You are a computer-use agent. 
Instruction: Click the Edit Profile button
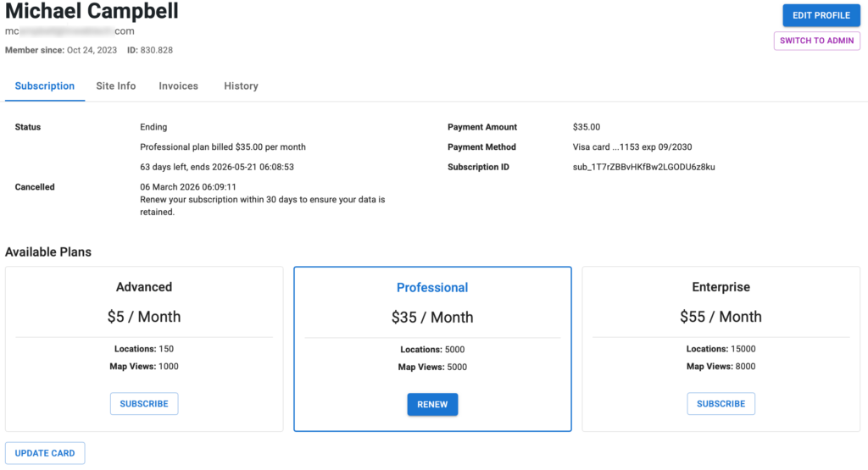821,15
